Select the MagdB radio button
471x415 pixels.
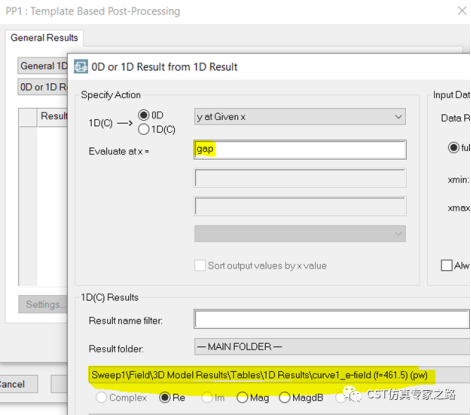(285, 397)
